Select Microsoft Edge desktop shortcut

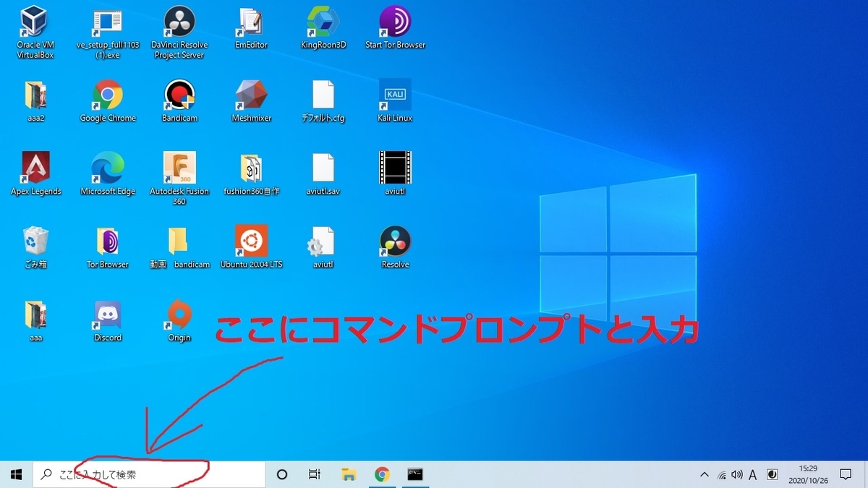108,175
